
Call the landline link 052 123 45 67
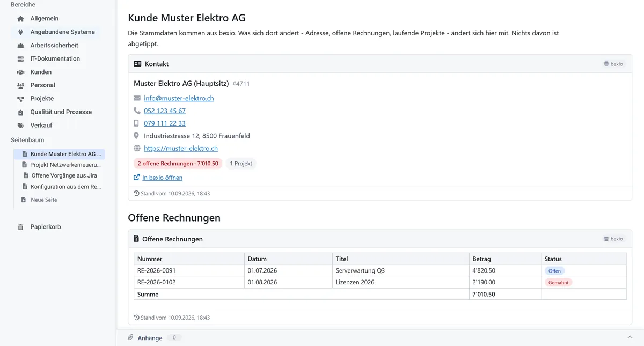click(165, 111)
